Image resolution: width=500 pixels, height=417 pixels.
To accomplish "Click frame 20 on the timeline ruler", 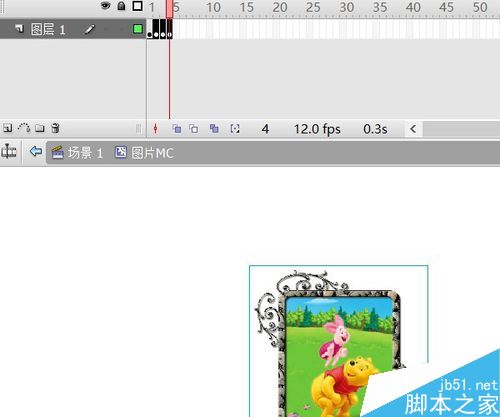I will coord(280,7).
